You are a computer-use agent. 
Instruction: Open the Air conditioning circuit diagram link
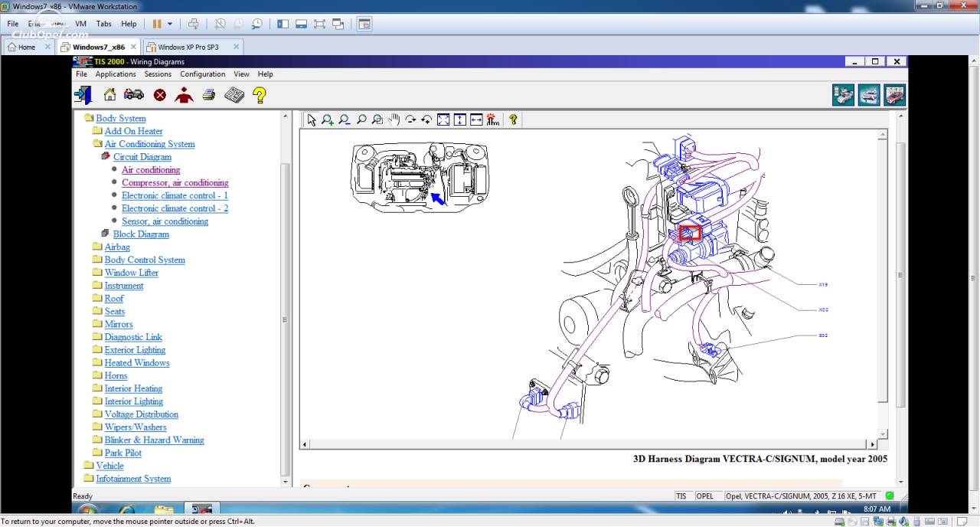151,170
